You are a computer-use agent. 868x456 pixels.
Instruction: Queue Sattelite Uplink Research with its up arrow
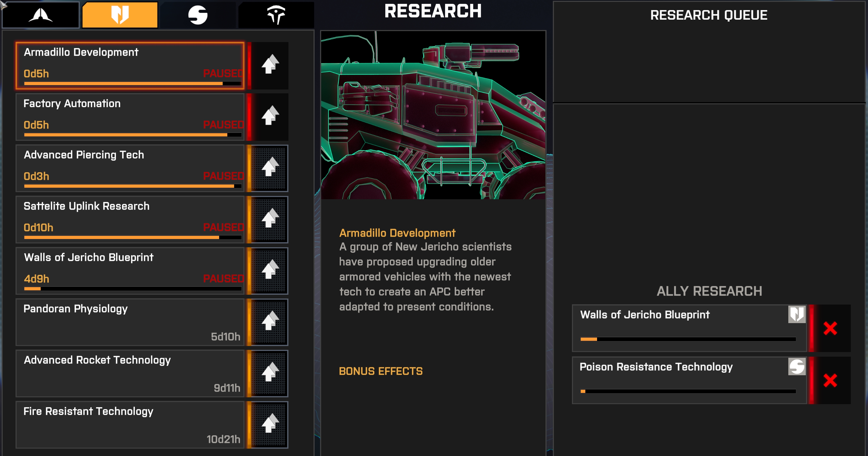pos(270,219)
